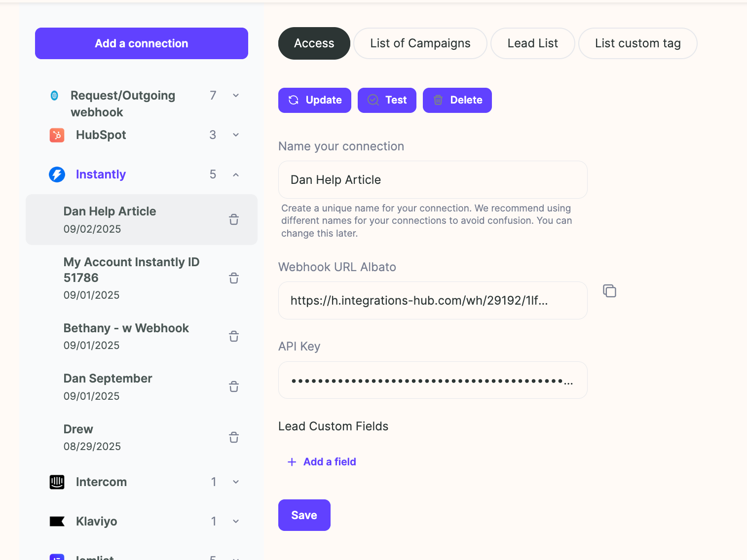The width and height of the screenshot is (747, 560).
Task: Click the HubSpot logo icon
Action: click(x=57, y=135)
